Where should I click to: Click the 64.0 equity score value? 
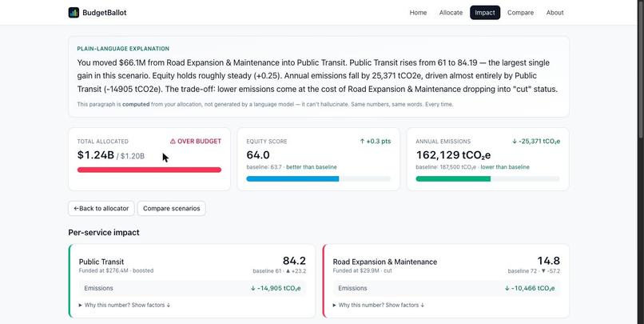point(258,155)
